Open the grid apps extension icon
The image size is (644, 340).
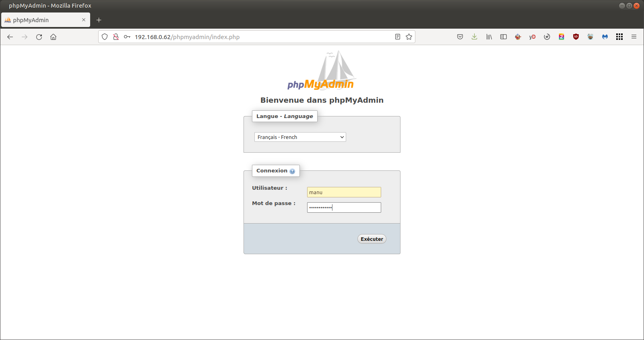(x=619, y=37)
